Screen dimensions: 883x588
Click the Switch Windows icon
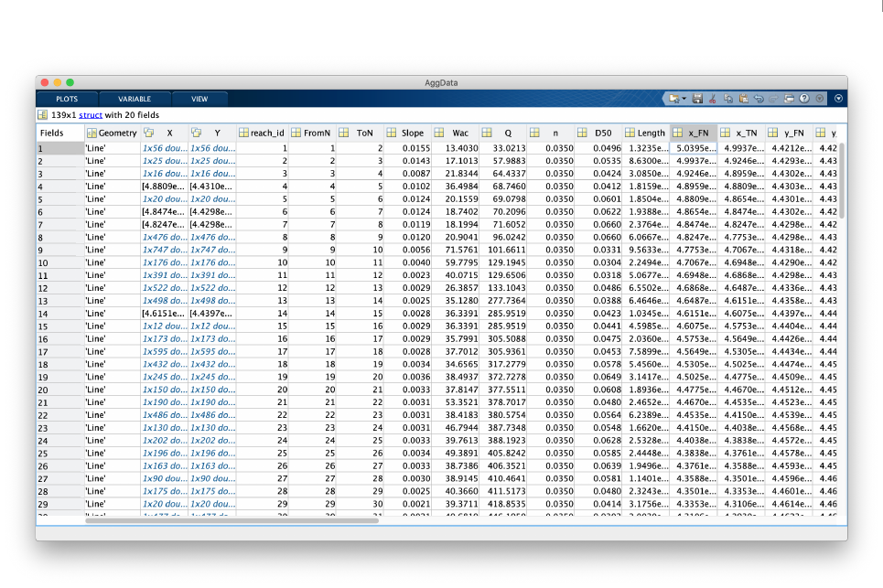[x=789, y=99]
